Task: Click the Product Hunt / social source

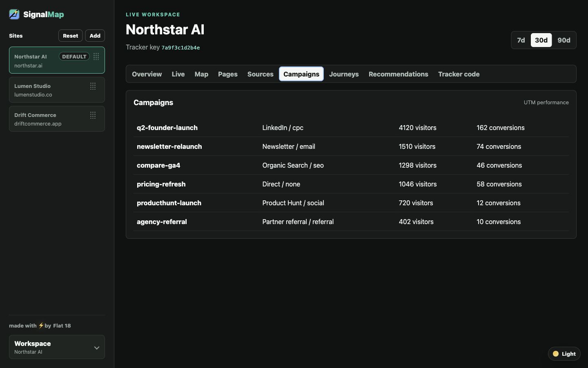Action: pos(293,203)
